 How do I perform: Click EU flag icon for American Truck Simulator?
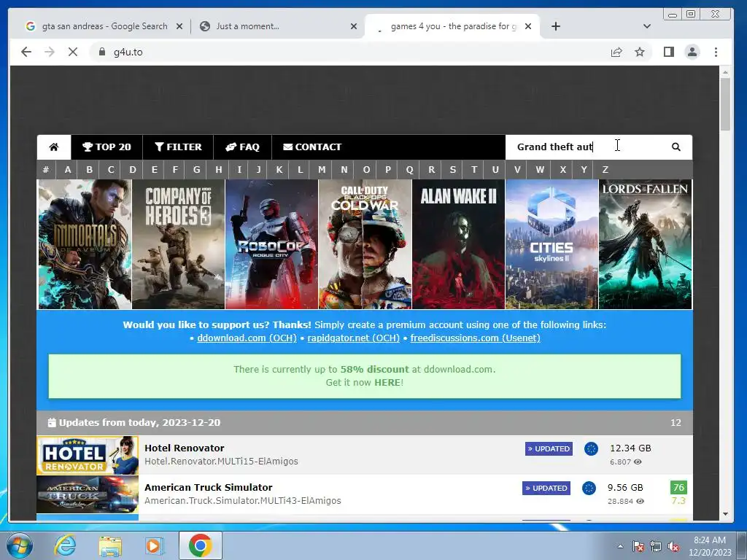pos(589,488)
